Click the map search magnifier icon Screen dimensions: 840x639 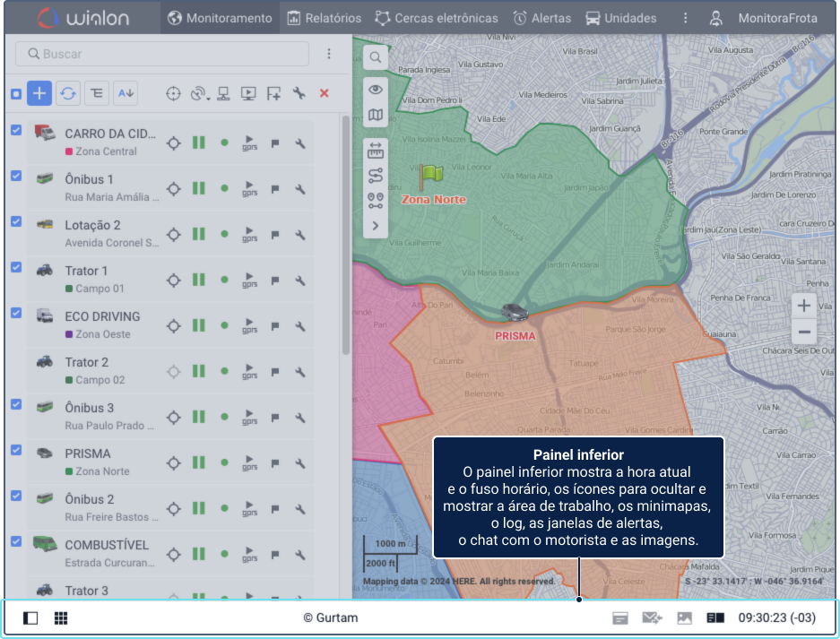click(376, 57)
